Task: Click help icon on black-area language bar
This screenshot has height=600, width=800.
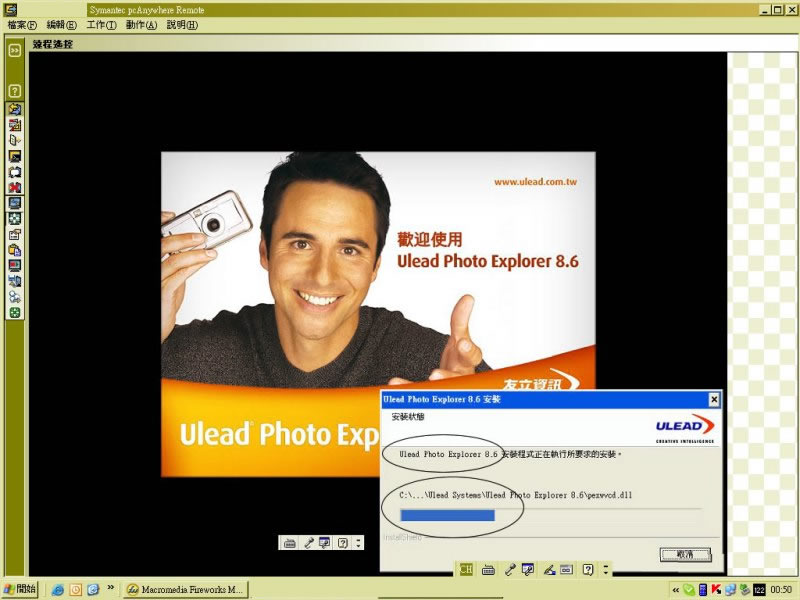Action: pyautogui.click(x=343, y=543)
